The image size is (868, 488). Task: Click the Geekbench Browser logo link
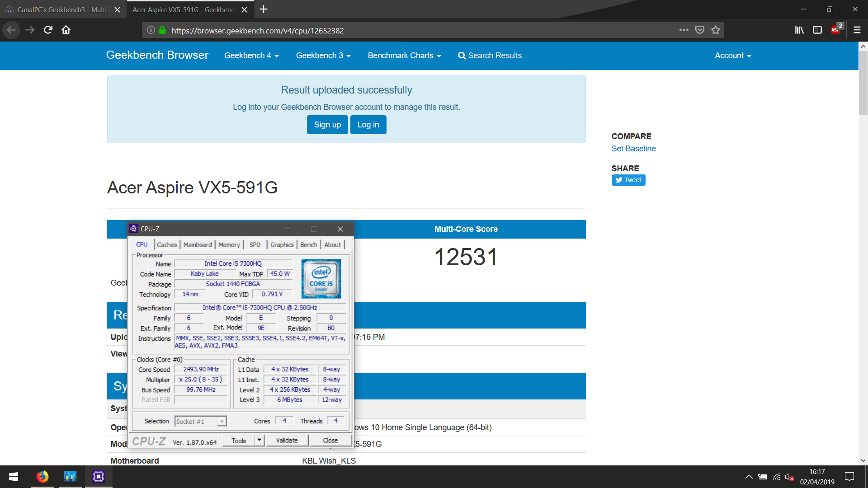click(x=157, y=55)
